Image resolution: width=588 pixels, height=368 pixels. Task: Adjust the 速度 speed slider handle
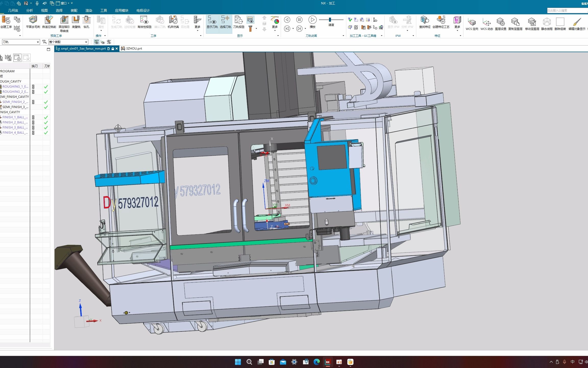[330, 20]
